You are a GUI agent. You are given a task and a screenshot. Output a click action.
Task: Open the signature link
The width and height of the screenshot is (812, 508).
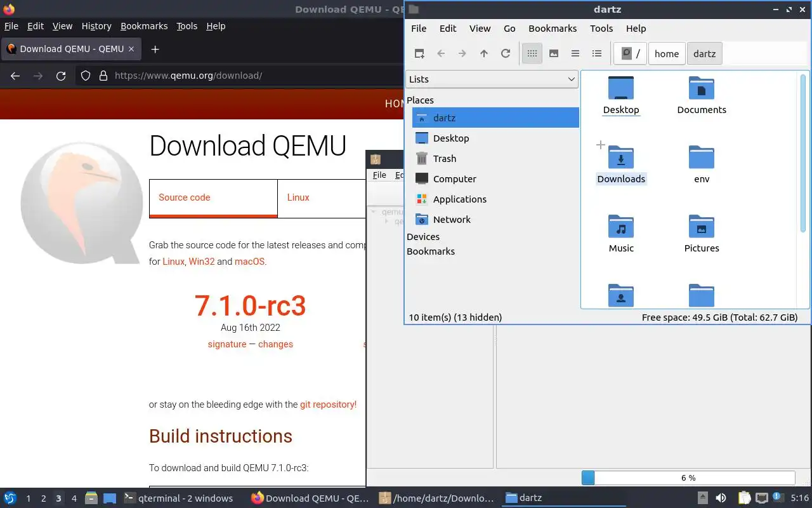pyautogui.click(x=227, y=344)
